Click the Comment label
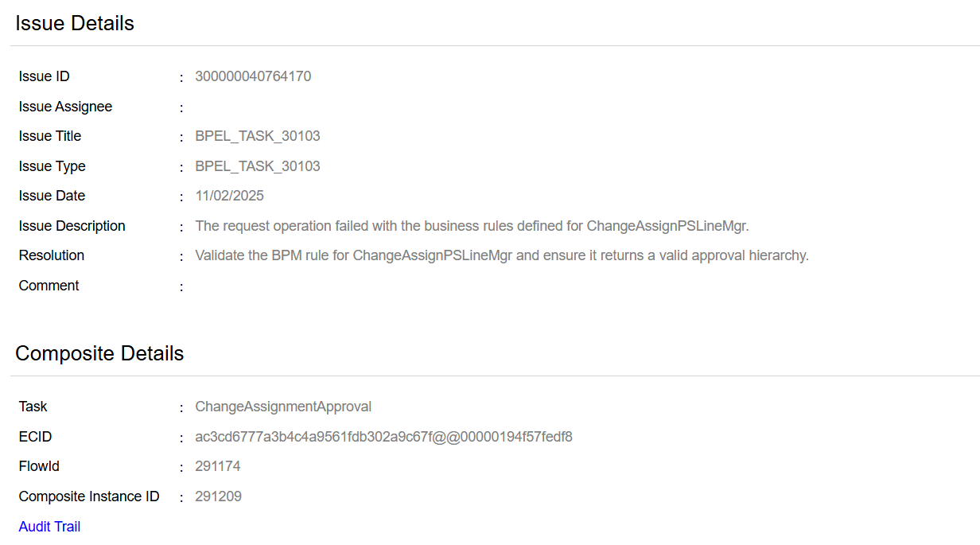Screen dimensions: 980x545 coord(49,285)
